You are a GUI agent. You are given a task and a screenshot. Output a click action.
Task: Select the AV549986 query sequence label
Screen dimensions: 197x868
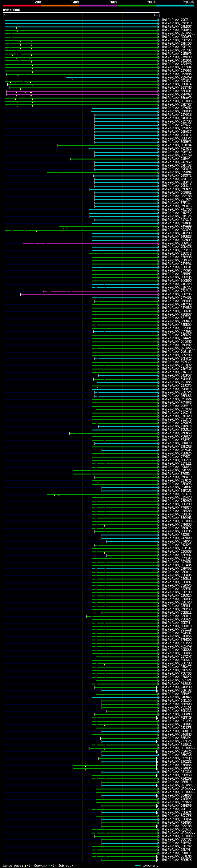pyautogui.click(x=11, y=10)
